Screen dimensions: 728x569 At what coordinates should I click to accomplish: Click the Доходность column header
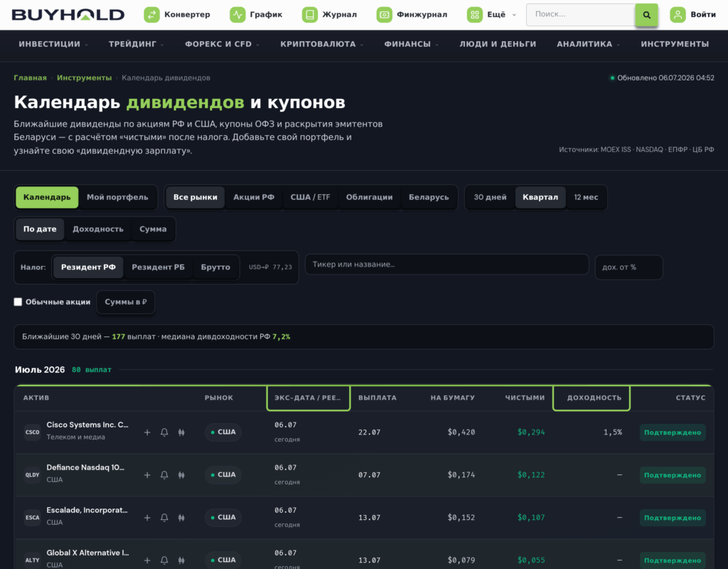click(x=591, y=398)
